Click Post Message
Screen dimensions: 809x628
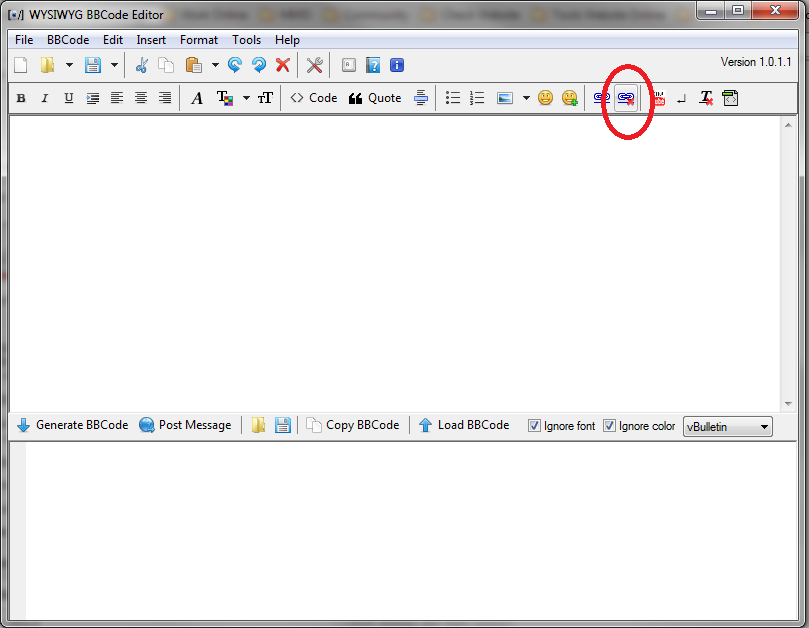tap(185, 425)
